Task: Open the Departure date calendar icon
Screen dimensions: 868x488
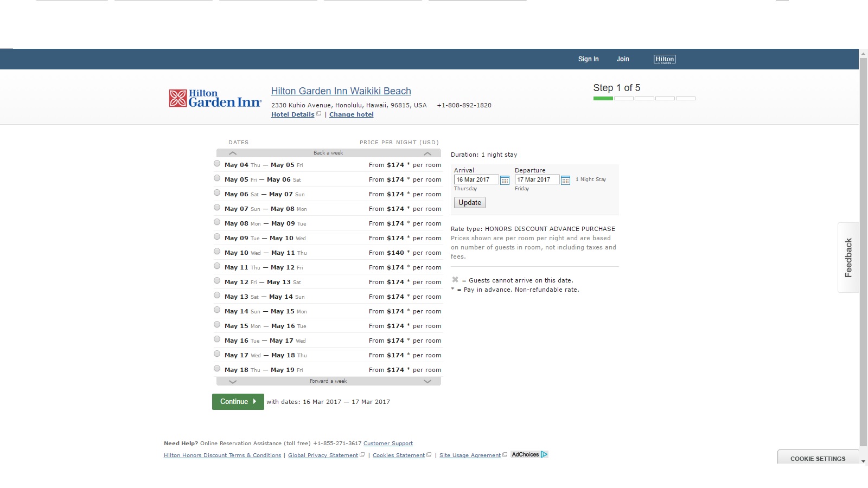Action: coord(565,180)
